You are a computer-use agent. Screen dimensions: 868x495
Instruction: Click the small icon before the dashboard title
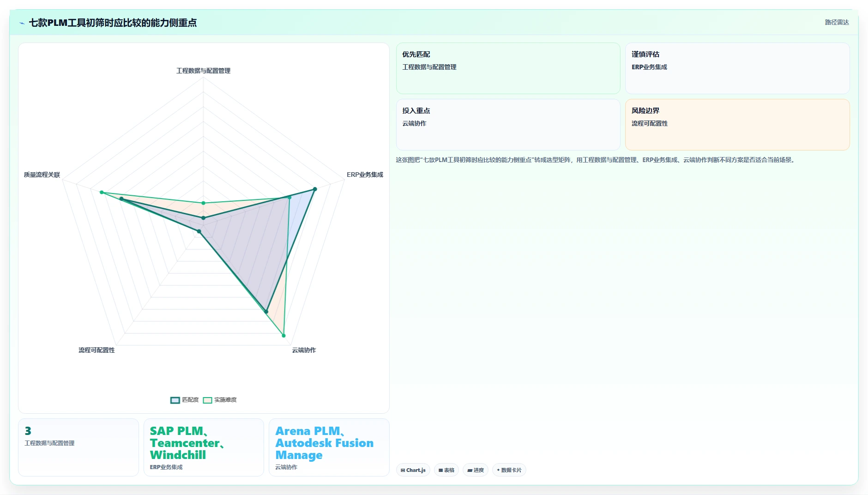pyautogui.click(x=22, y=23)
